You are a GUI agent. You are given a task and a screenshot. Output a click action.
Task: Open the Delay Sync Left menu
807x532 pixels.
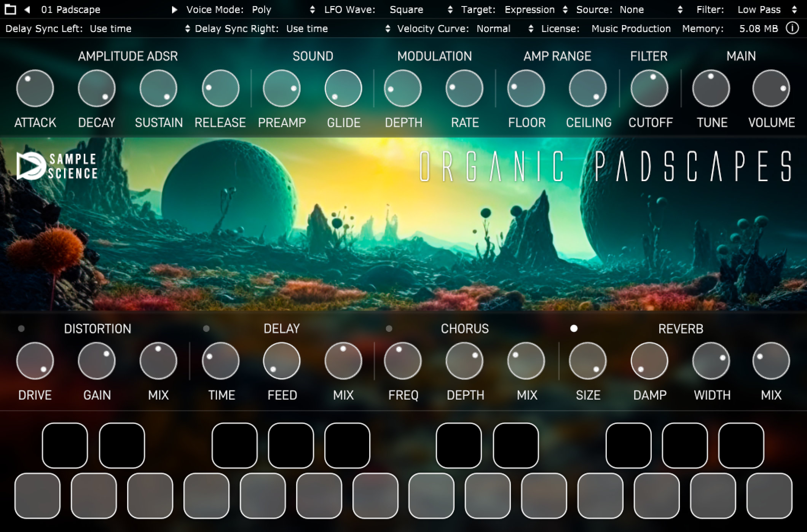(x=97, y=29)
